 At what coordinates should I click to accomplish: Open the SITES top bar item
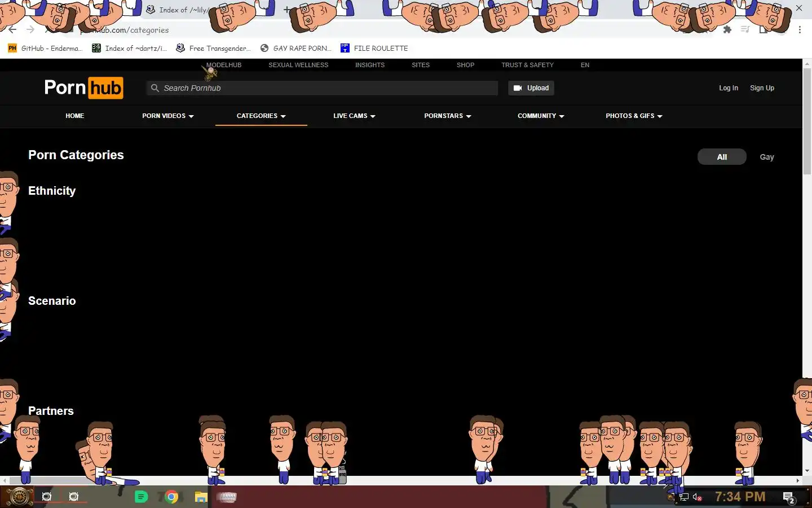(421, 65)
